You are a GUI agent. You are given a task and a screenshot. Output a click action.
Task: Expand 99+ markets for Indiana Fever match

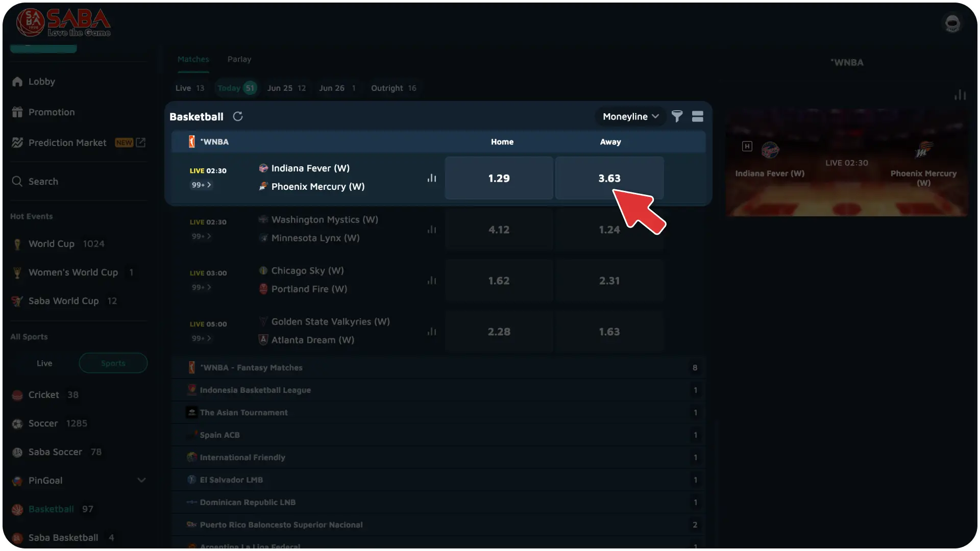(x=202, y=185)
